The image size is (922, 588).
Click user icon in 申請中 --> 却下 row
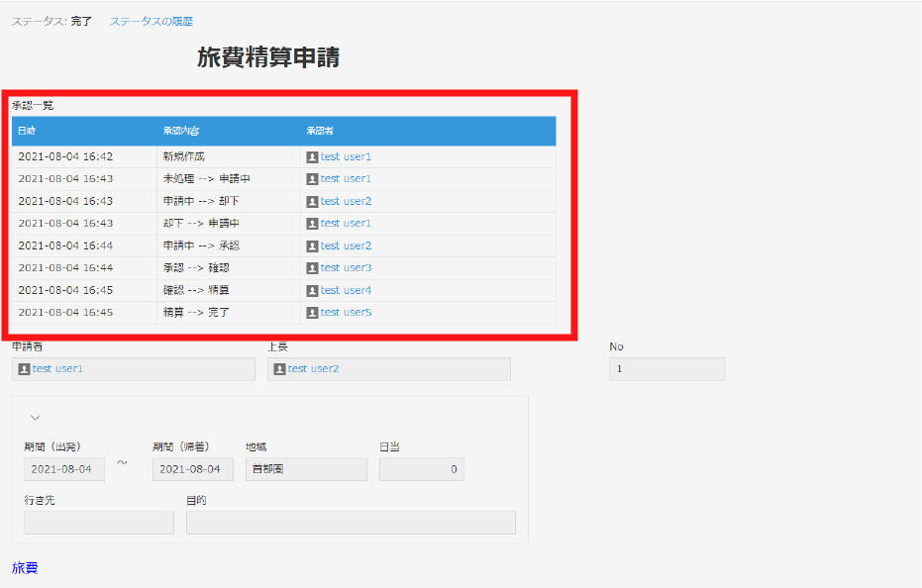tap(312, 201)
